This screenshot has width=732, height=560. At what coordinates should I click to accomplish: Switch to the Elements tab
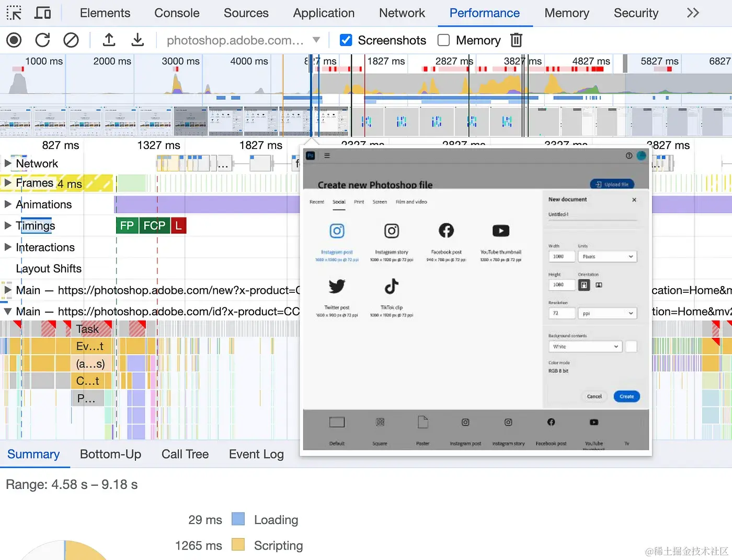[x=105, y=13]
